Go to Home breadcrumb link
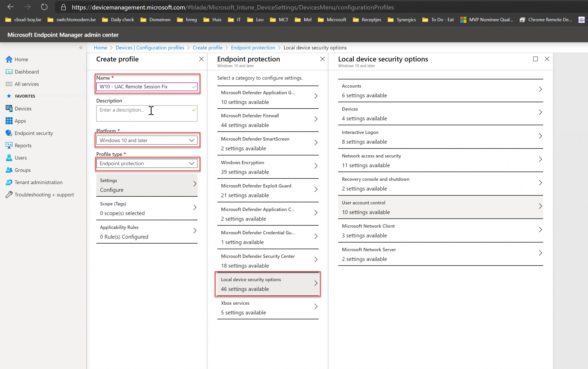The image size is (588, 369). 100,48
